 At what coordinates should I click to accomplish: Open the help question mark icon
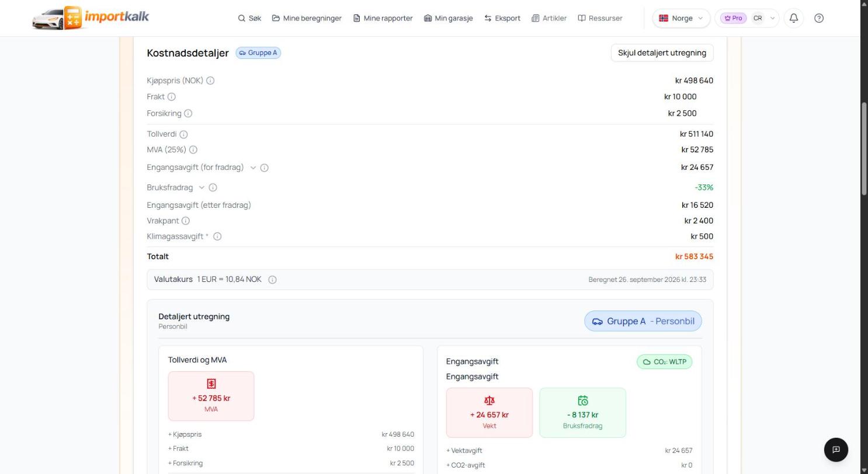pos(819,18)
